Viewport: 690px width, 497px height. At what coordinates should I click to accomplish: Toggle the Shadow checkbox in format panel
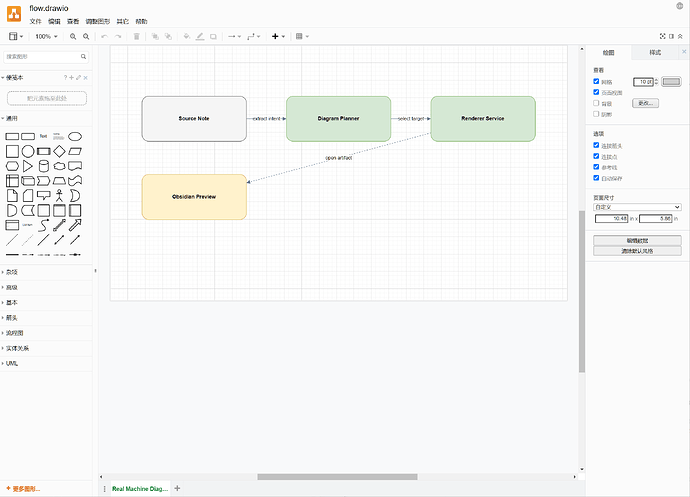596,114
